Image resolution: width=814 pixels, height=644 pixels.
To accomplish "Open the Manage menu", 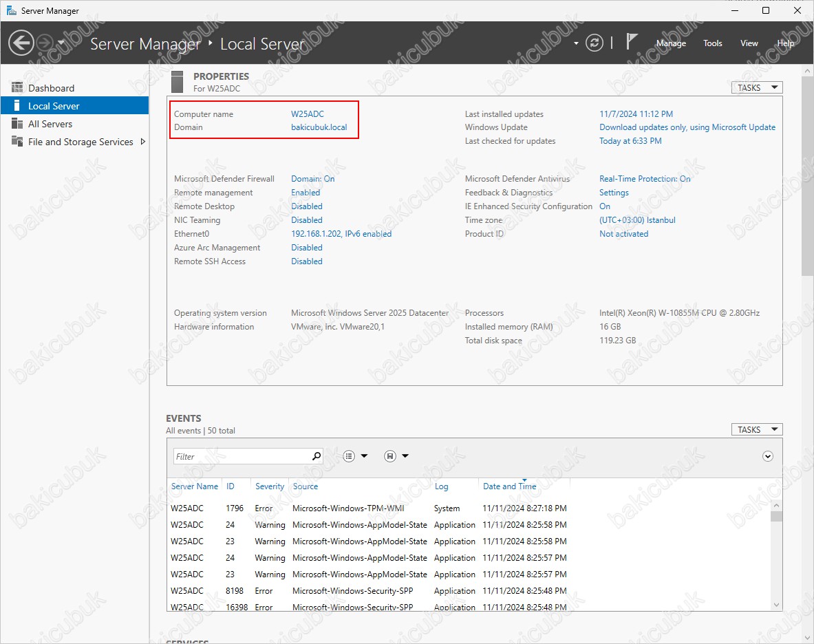I will pyautogui.click(x=671, y=43).
